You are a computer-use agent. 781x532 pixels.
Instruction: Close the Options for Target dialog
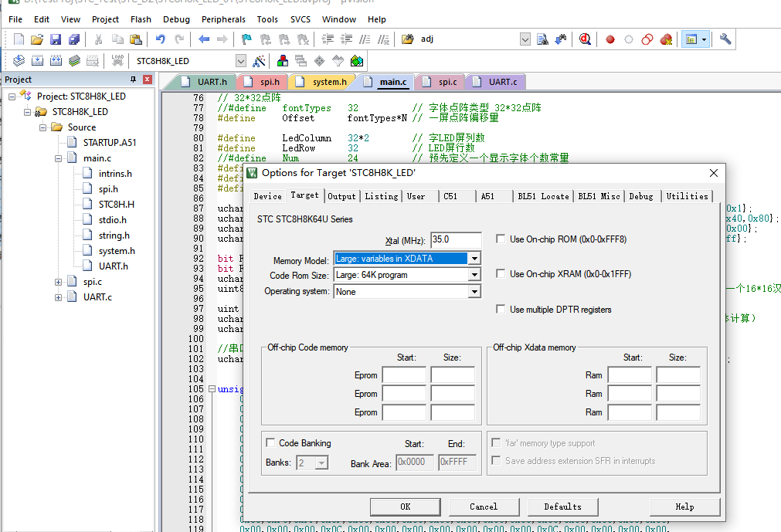[x=713, y=173]
